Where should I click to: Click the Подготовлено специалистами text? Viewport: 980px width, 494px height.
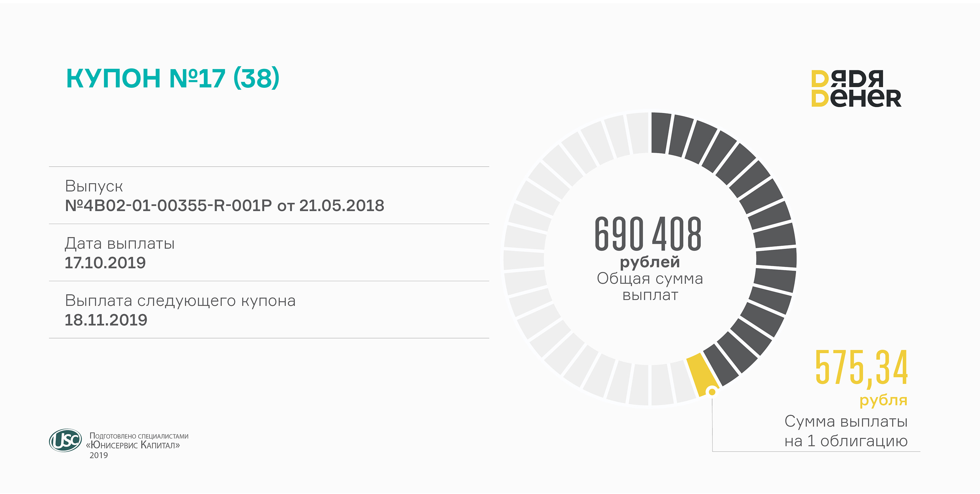[139, 436]
